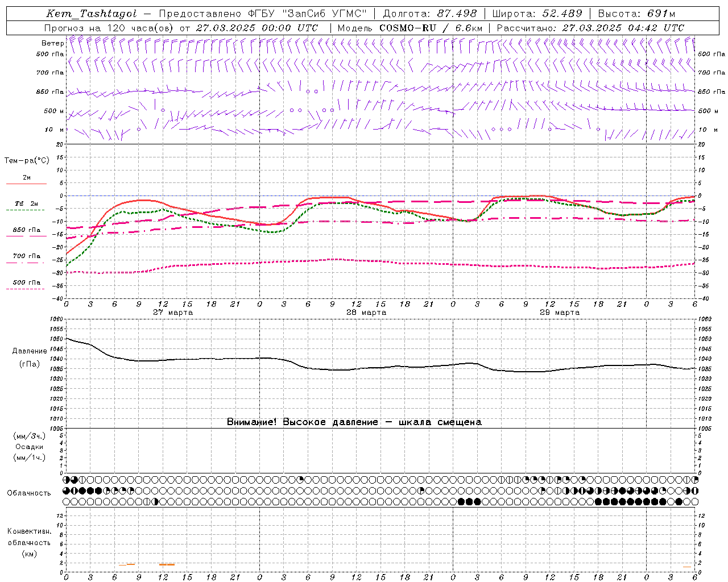Image resolution: width=728 pixels, height=582 pixels.
Task: Click the (км) unit under convective cloudiness
Action: [30, 554]
